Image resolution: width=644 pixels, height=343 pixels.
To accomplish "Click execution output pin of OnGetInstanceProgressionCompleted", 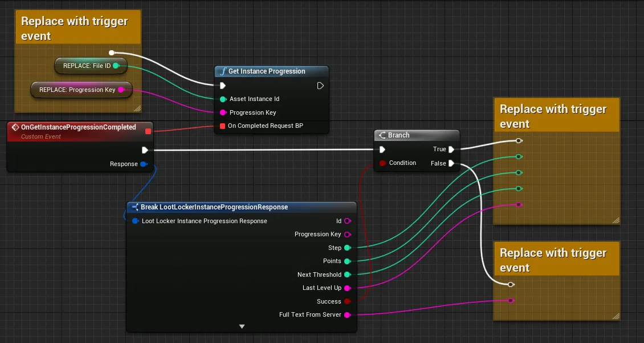I will (x=145, y=150).
